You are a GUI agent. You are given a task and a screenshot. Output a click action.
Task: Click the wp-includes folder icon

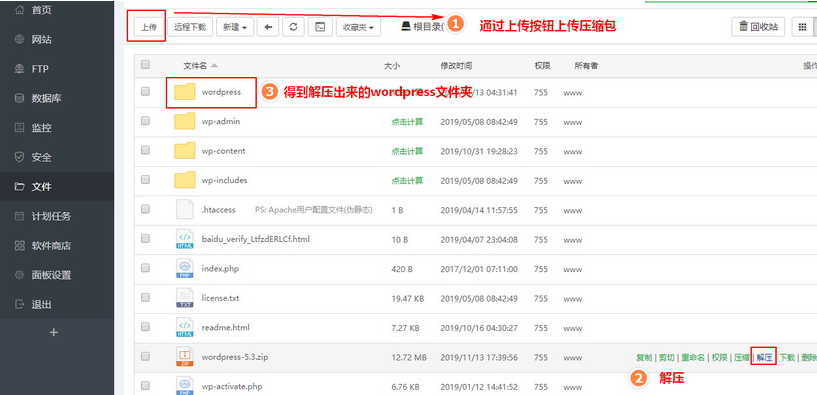tap(184, 180)
